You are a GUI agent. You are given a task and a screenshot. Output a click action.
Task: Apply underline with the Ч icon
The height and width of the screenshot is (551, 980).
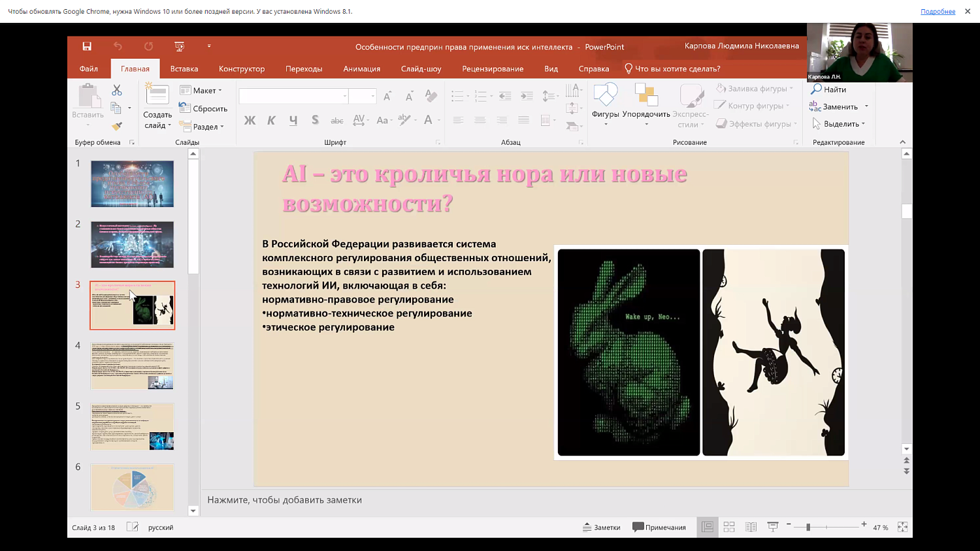click(x=292, y=120)
